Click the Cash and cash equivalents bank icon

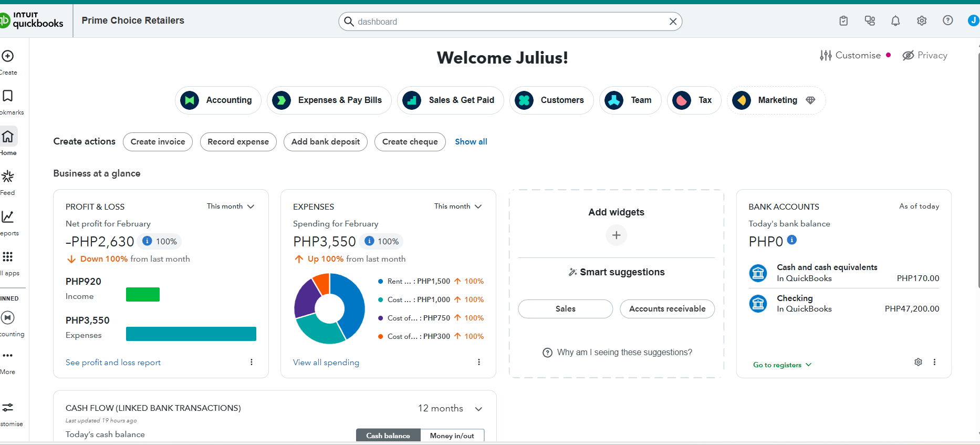(758, 273)
